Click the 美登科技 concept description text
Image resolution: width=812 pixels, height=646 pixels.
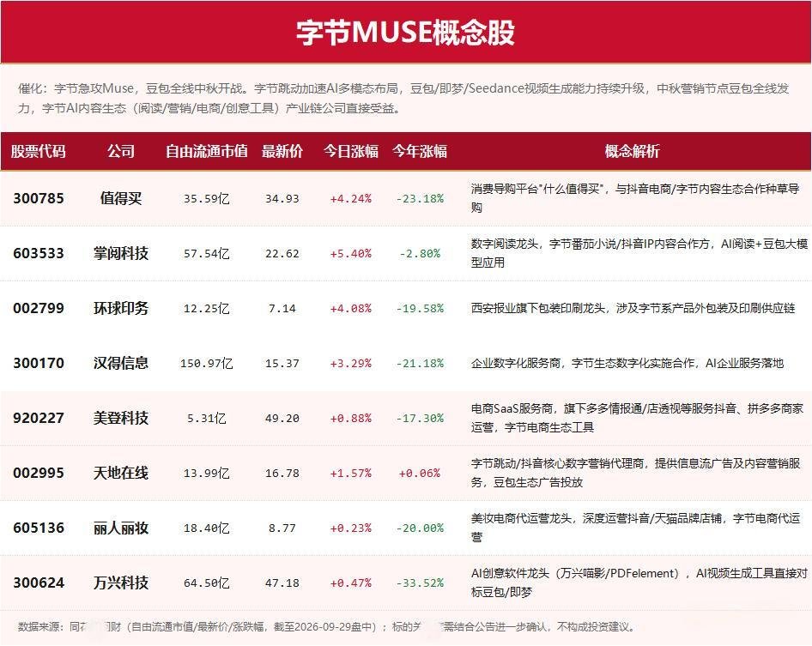(637, 418)
